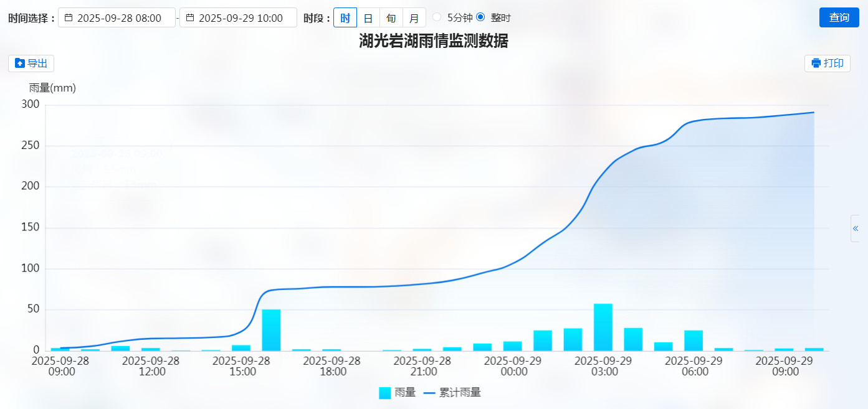Click calendar icon in end time field
The height and width of the screenshot is (409, 868).
coord(190,17)
